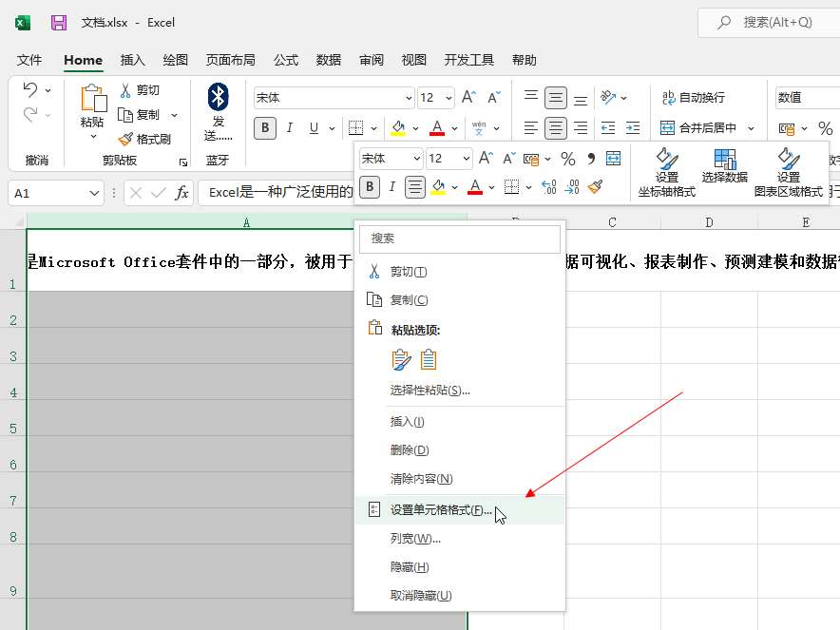Viewport: 840px width, 630px height.
Task: Click increase indent icon
Action: (633, 128)
